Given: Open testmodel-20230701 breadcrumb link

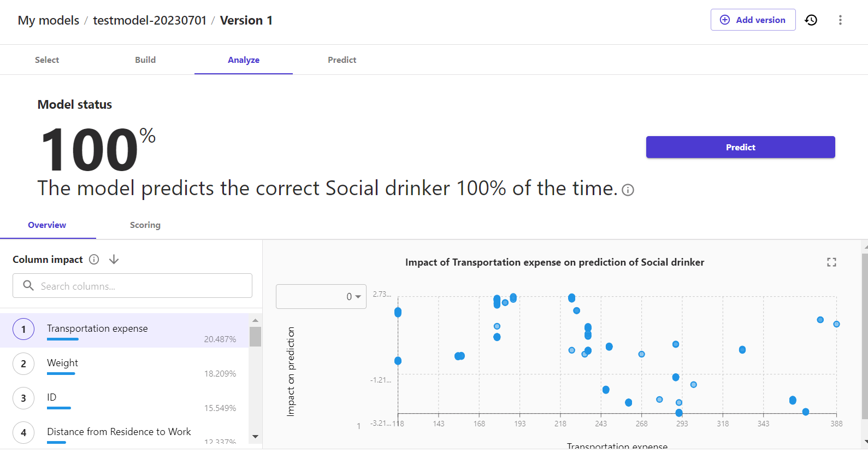Looking at the screenshot, I should tap(150, 21).
